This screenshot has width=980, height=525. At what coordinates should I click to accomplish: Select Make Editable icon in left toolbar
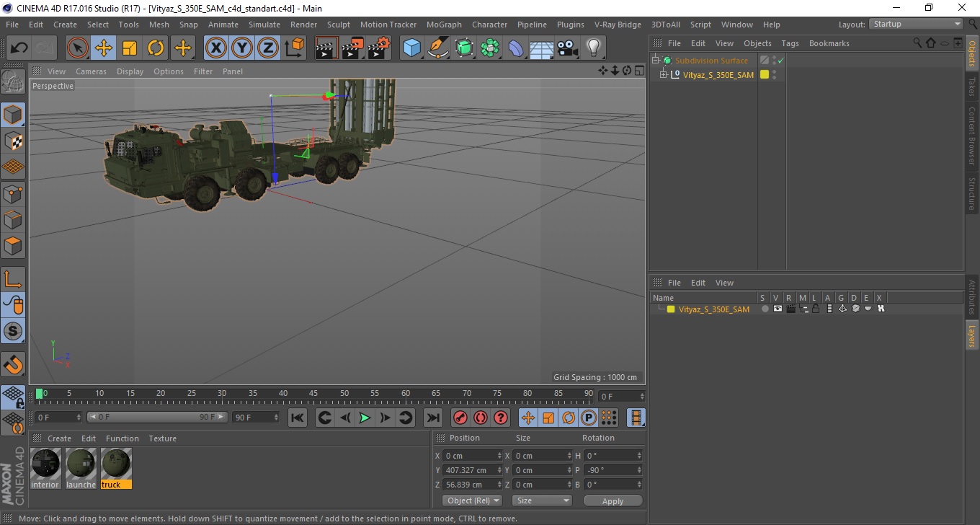coord(13,81)
